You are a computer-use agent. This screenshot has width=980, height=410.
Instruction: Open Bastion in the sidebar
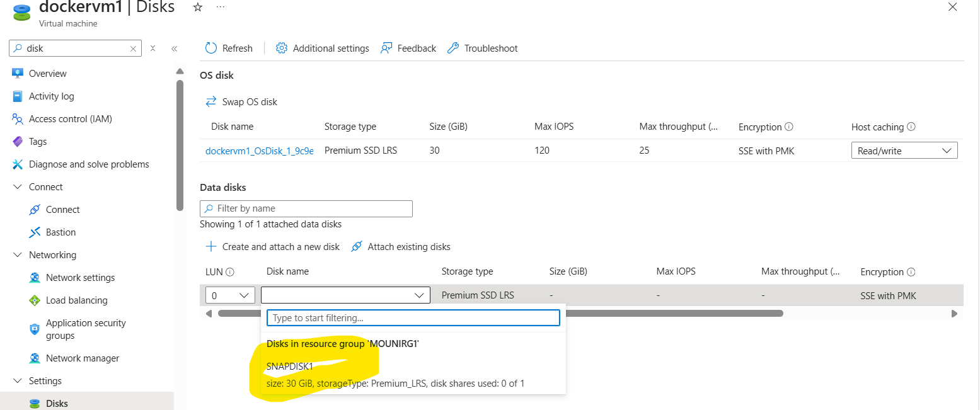[x=61, y=232]
